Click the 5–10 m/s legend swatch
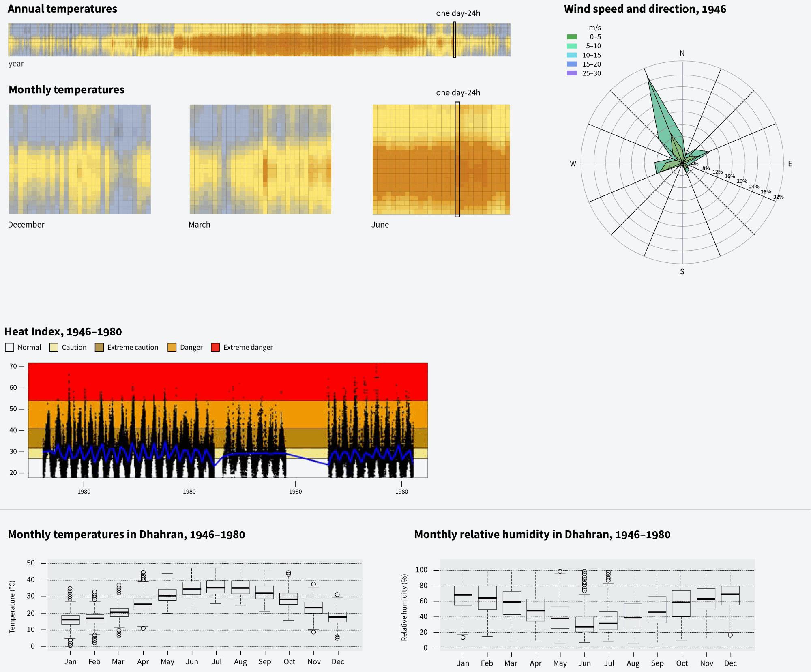Screen dimensions: 811x672 (x=572, y=46)
